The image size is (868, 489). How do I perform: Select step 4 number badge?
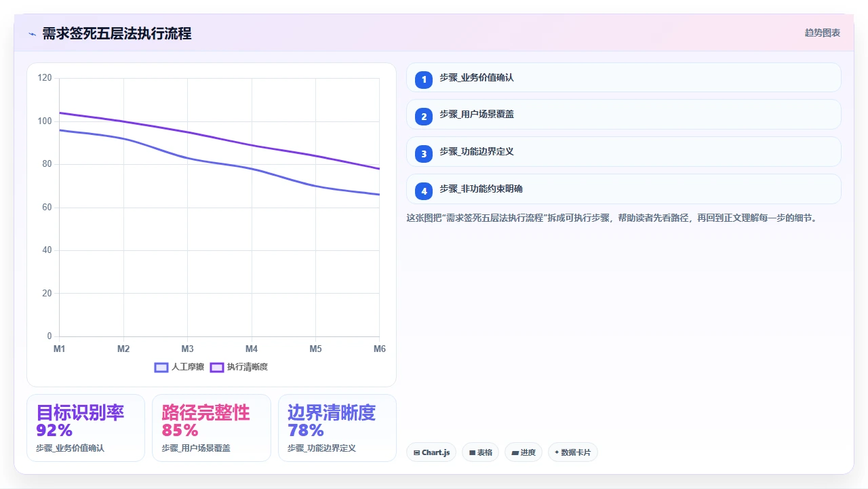click(x=424, y=191)
